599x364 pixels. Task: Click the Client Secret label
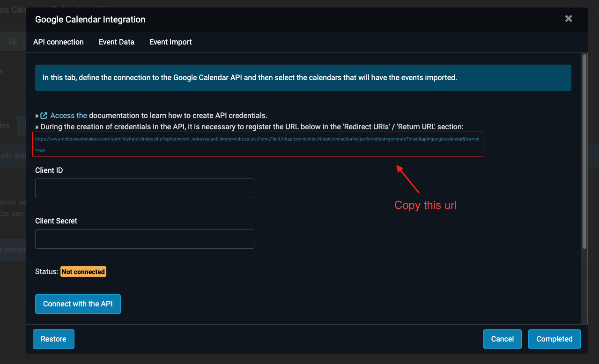click(56, 221)
